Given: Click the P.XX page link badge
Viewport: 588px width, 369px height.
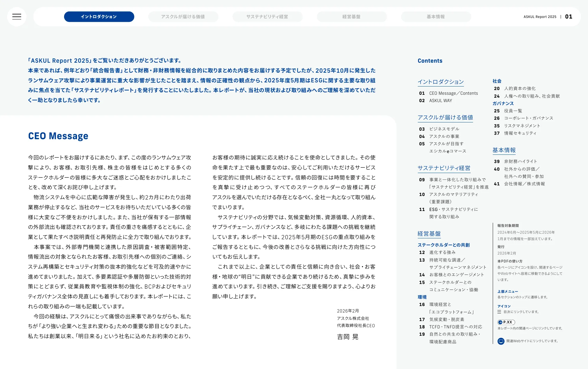Looking at the screenshot, I should (506, 322).
